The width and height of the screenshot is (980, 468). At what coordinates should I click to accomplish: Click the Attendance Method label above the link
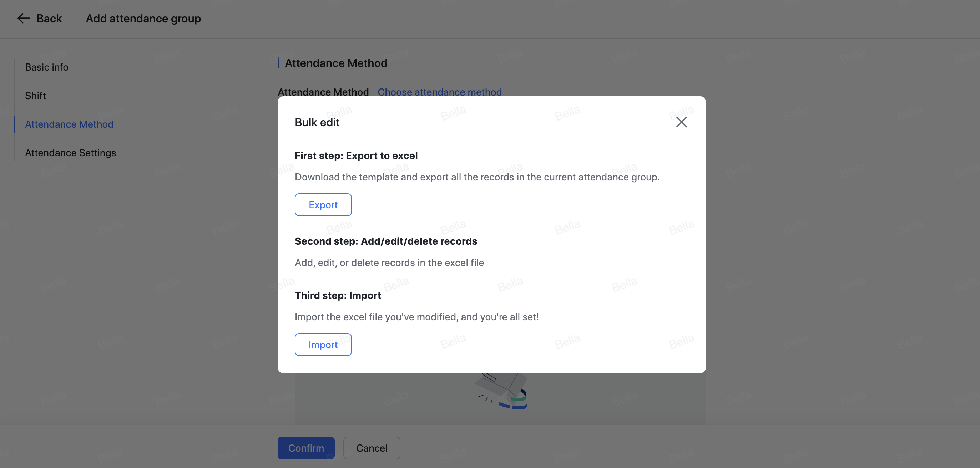click(x=323, y=92)
